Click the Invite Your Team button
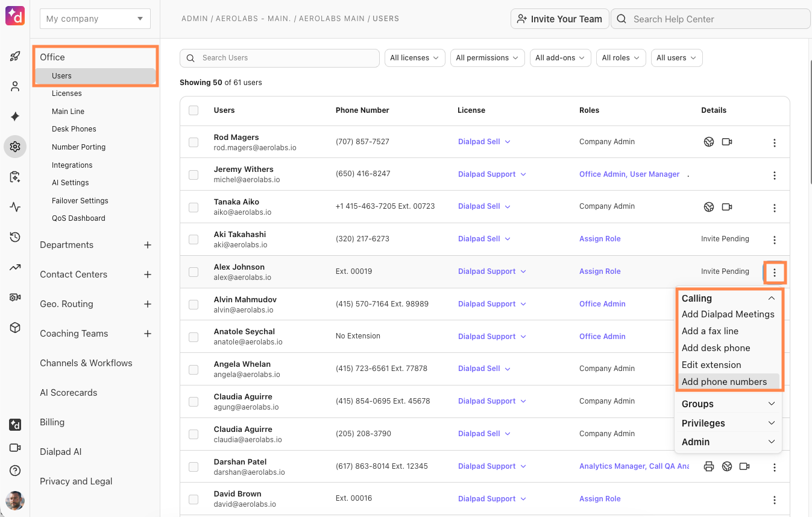The width and height of the screenshot is (812, 517). [559, 19]
